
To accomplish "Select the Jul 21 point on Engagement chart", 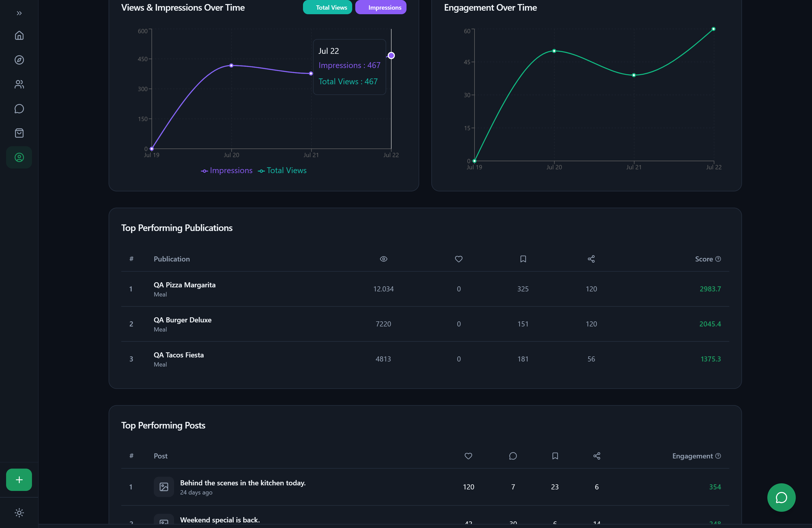I will coord(634,75).
